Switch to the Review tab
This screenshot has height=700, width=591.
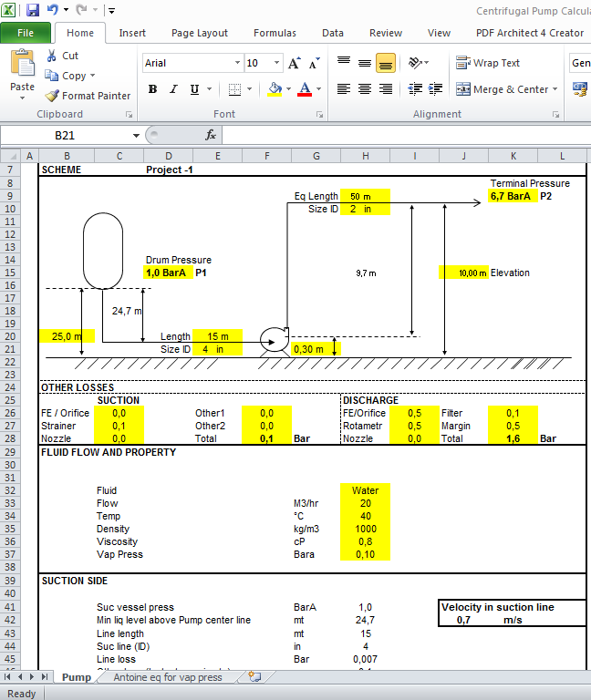click(386, 33)
